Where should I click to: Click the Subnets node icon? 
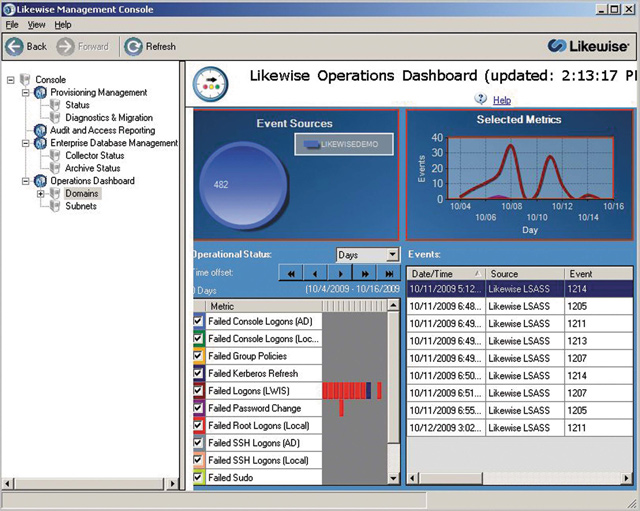click(x=55, y=207)
